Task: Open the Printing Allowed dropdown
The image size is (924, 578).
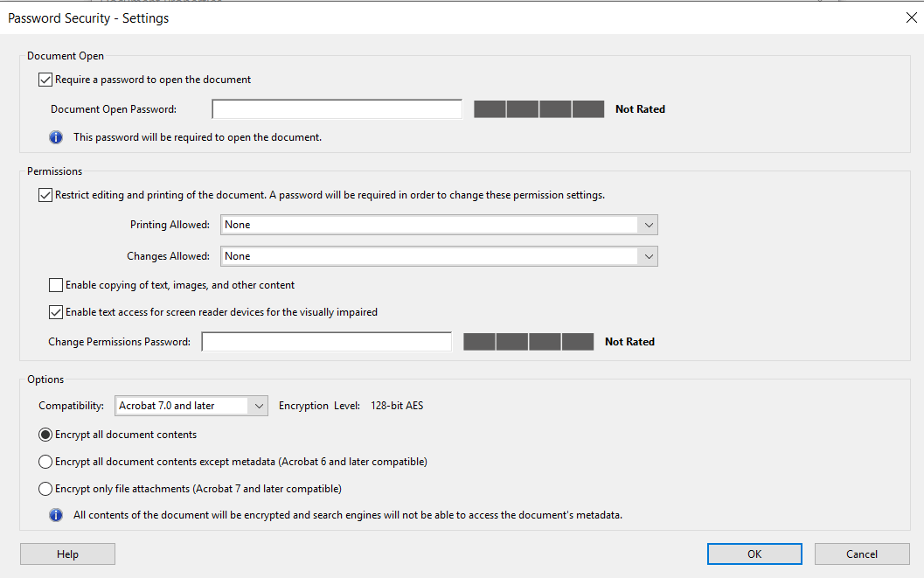Action: (439, 225)
